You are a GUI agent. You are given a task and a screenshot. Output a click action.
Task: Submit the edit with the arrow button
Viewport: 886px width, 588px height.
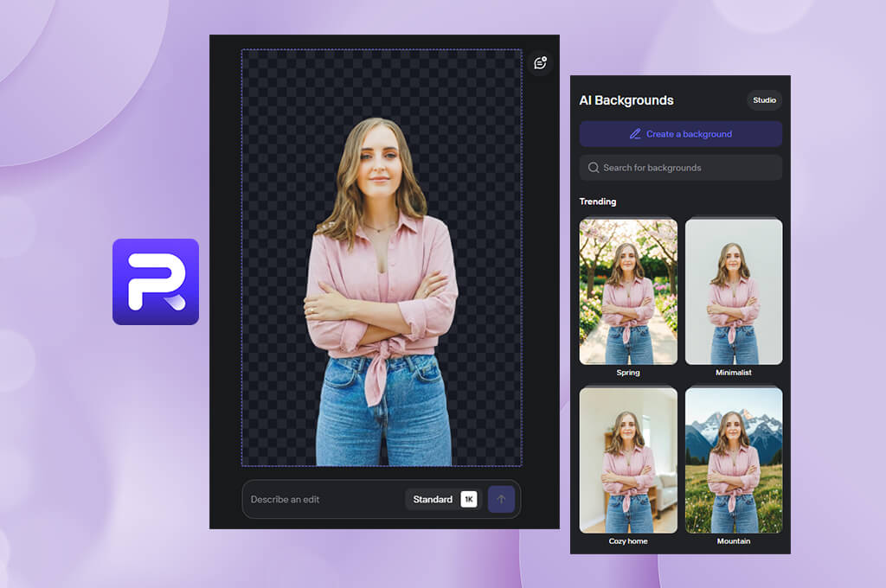(x=501, y=499)
